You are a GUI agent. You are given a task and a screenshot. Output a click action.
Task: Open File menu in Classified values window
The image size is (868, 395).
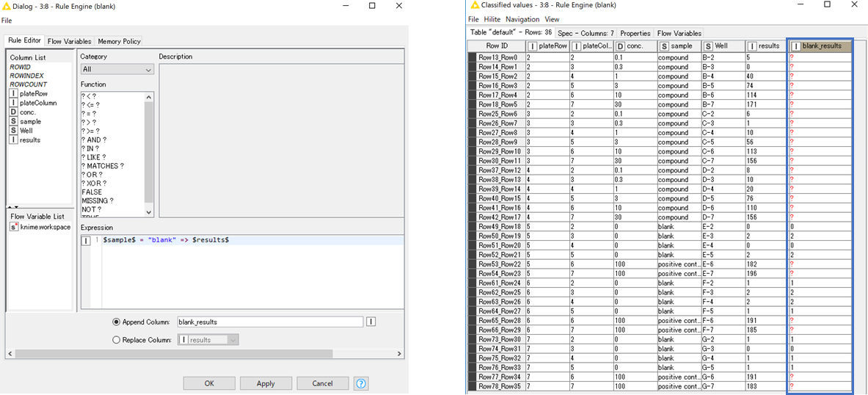[473, 19]
